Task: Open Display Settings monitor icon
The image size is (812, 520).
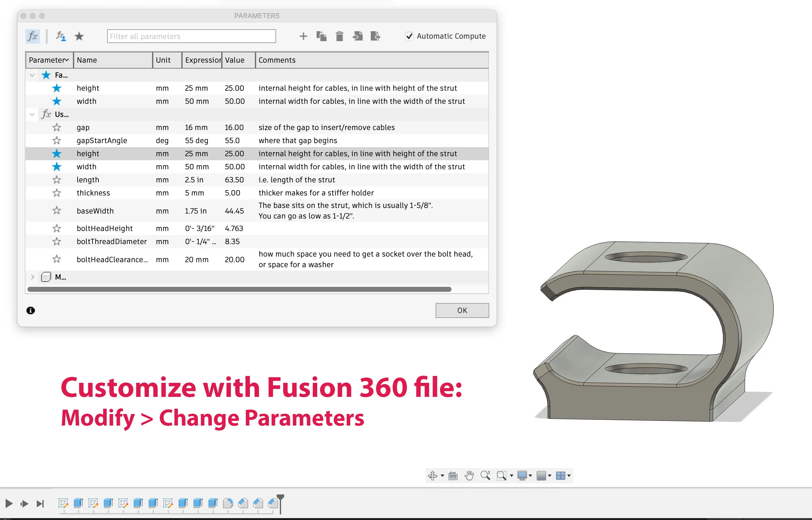Action: coord(522,475)
